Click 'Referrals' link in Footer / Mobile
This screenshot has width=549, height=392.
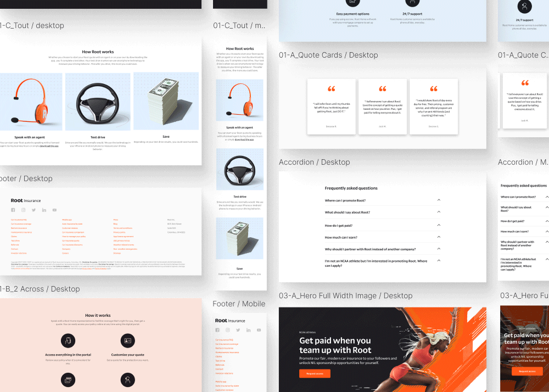[x=220, y=365]
